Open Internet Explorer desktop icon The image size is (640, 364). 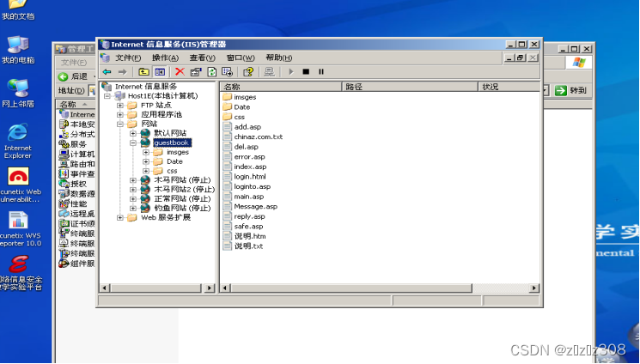[17, 141]
